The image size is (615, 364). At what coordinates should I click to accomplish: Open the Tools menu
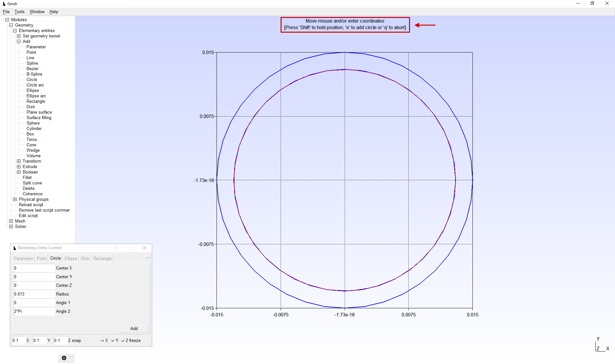point(19,12)
